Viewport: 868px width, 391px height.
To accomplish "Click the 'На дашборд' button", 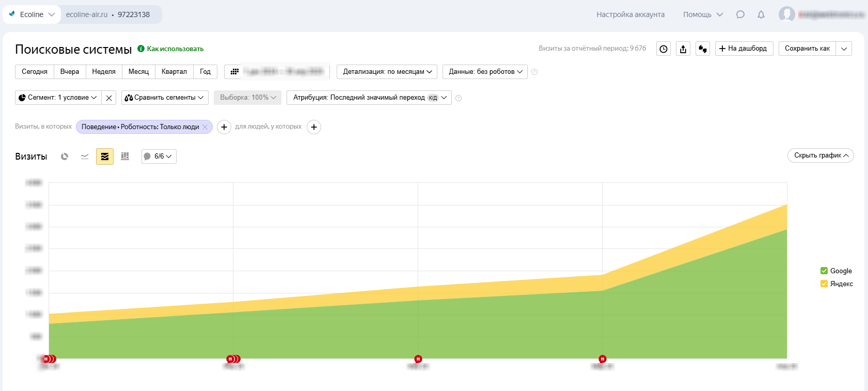I will pyautogui.click(x=744, y=49).
